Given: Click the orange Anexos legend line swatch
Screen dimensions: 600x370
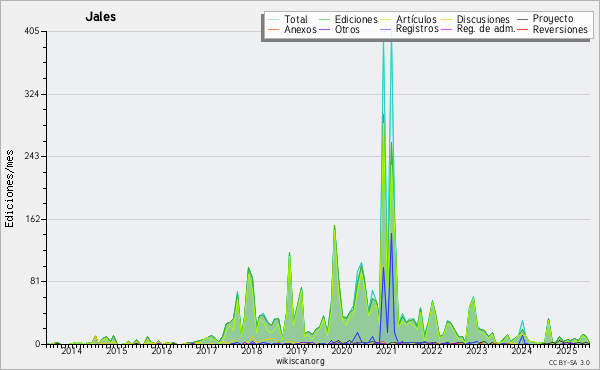Looking at the screenshot, I should point(273,29).
